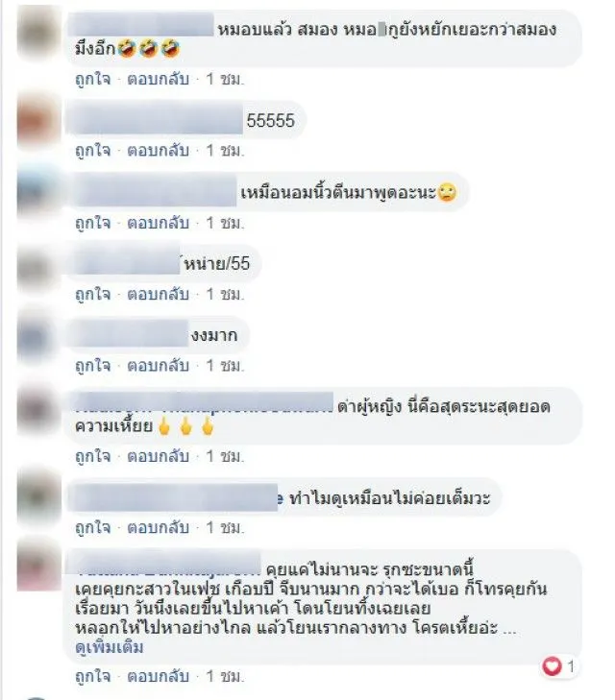Like the ทำไมดูเหมือนไม่ค่อยเต็มวะ comment
Viewport: 615px width, 700px height.
click(93, 527)
